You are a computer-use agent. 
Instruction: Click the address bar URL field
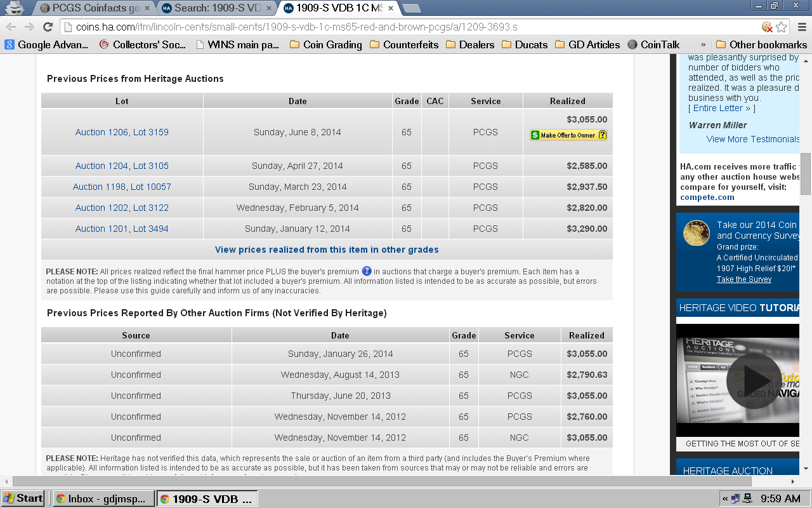(406, 27)
